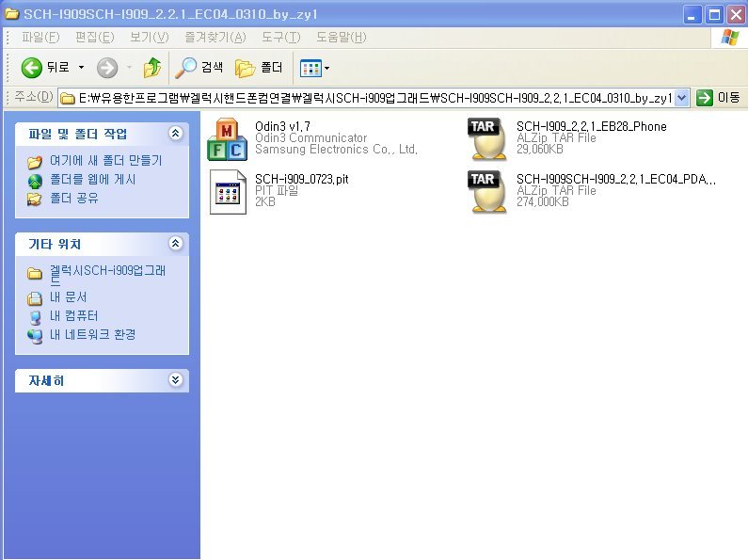Open 내 컴퓨터 link

(74, 316)
